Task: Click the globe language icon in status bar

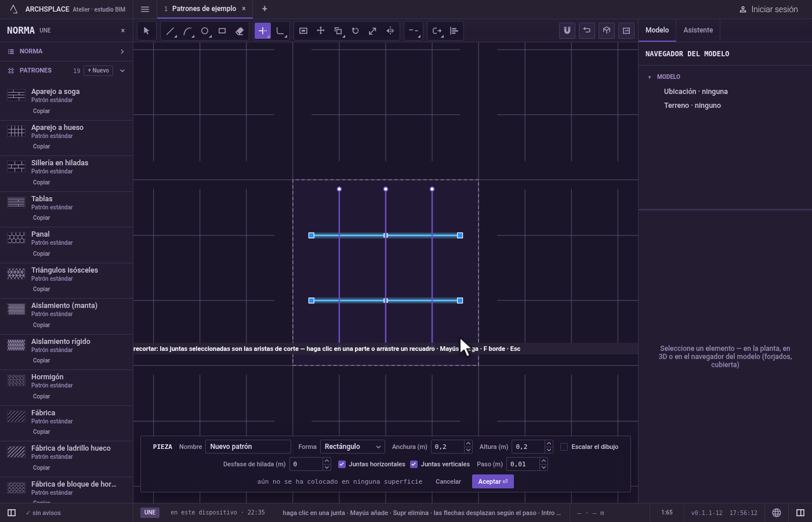Action: (777, 513)
